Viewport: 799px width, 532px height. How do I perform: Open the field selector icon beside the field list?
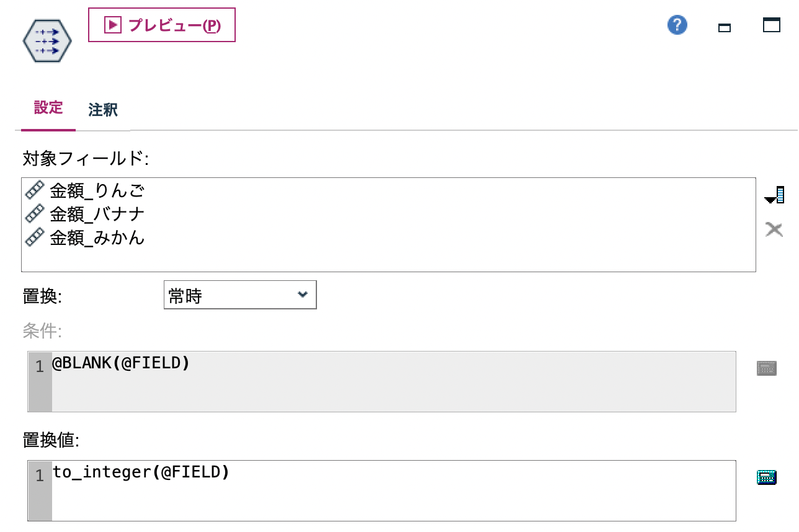pos(774,193)
